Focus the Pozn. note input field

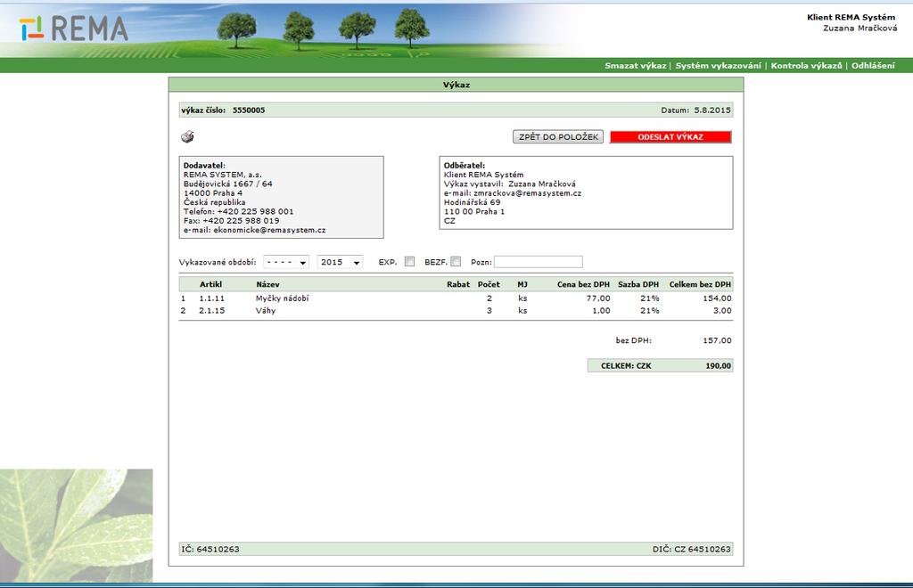[x=538, y=262]
